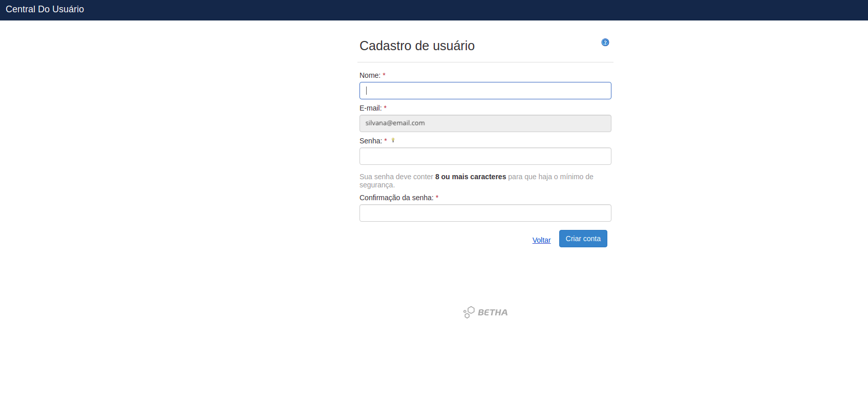Click the bold "8 ou mais caracteres" hint
The width and height of the screenshot is (868, 405).
(x=470, y=177)
